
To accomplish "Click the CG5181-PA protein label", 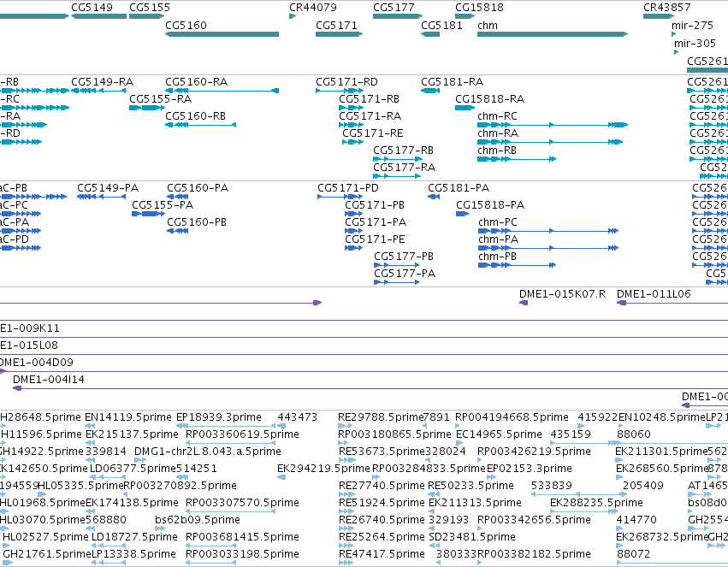I will (459, 188).
